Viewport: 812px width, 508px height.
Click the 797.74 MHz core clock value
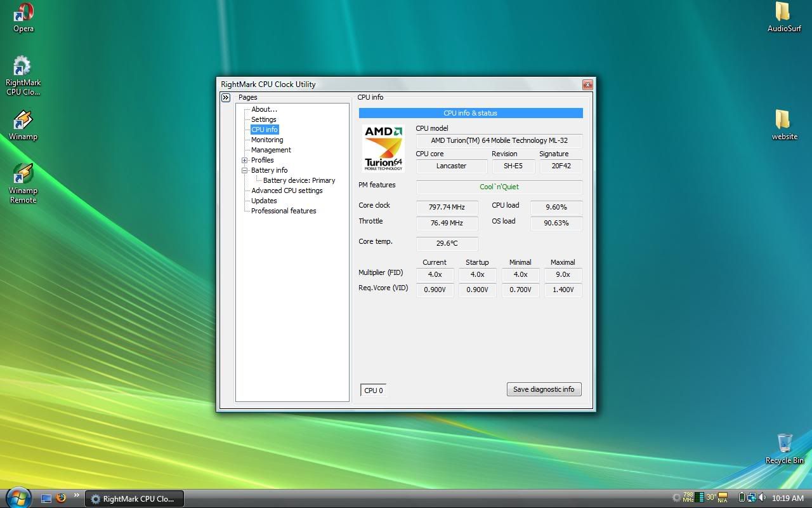(x=447, y=207)
